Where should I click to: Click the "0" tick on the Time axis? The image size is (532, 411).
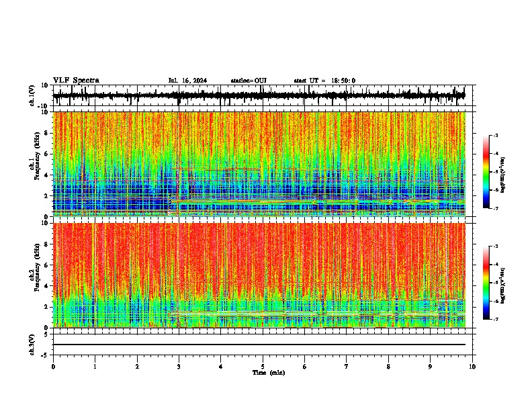pos(53,367)
